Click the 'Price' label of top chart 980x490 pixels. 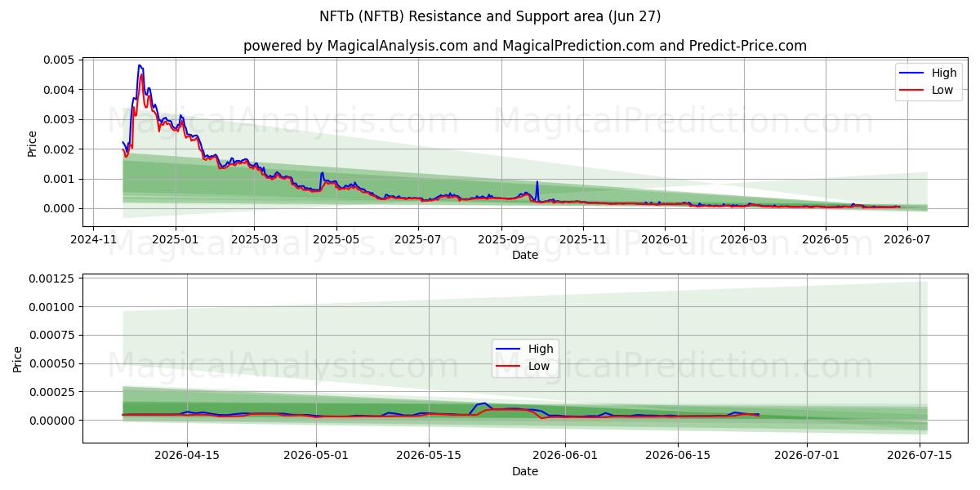(x=32, y=144)
